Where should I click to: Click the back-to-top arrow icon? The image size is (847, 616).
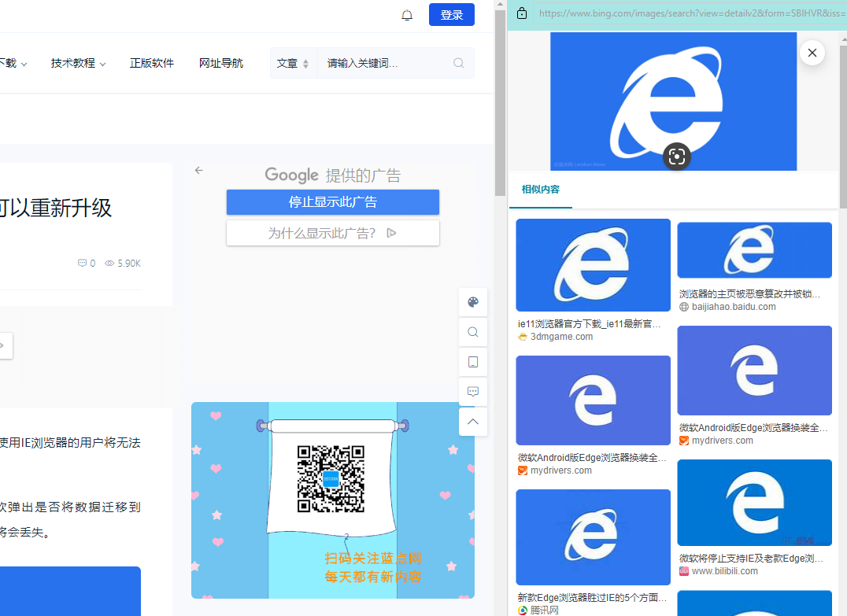[x=473, y=422]
